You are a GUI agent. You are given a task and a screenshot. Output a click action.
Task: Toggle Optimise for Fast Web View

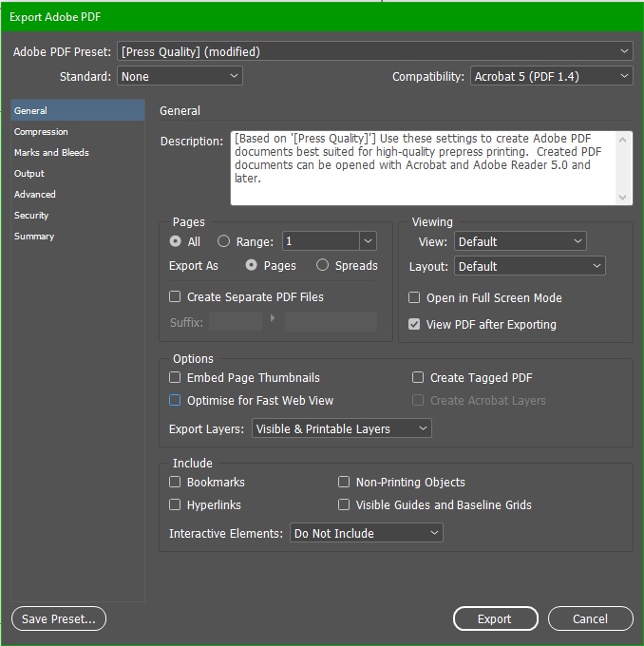tap(175, 400)
